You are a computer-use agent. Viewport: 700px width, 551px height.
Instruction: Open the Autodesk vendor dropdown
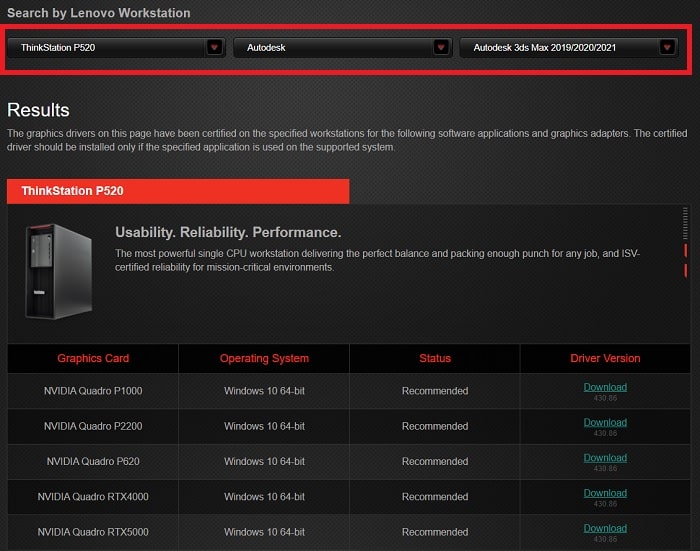(342, 47)
